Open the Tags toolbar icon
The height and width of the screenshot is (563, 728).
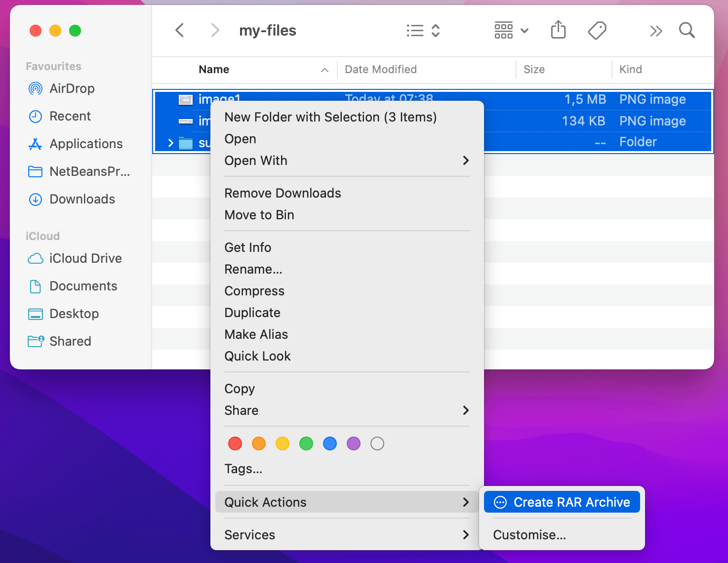click(x=597, y=30)
